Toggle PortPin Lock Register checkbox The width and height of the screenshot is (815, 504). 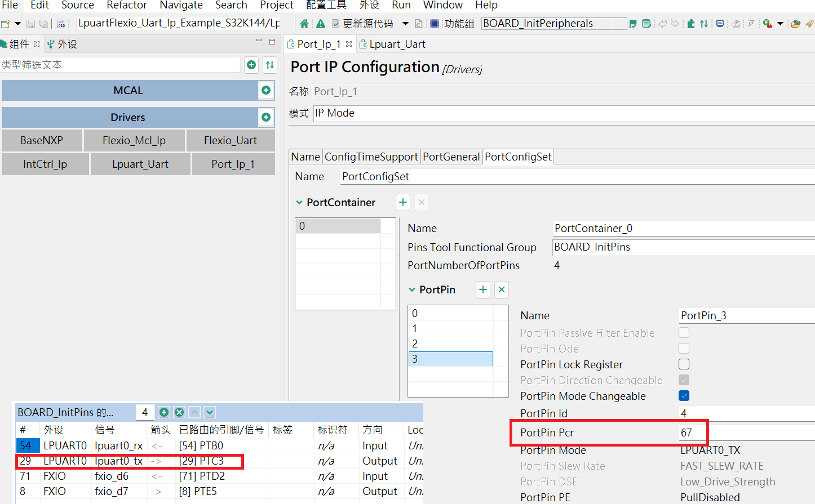point(684,364)
